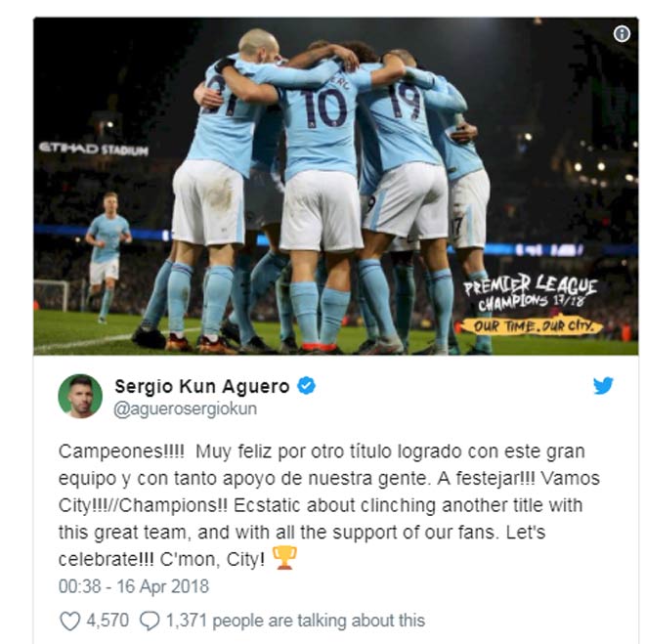The height and width of the screenshot is (644, 645).
Task: Click the tweet text starting with "Campeones!!!!"
Action: pyautogui.click(x=328, y=505)
